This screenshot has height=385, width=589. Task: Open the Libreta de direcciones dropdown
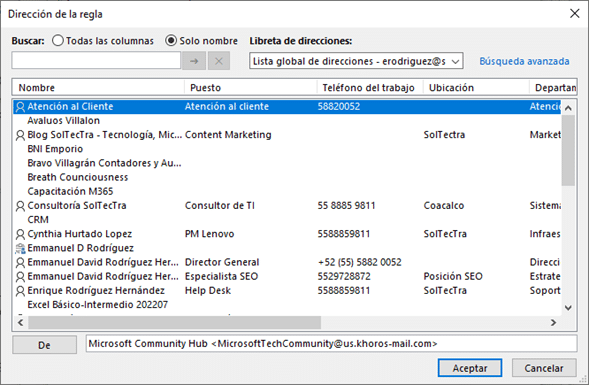tap(356, 61)
